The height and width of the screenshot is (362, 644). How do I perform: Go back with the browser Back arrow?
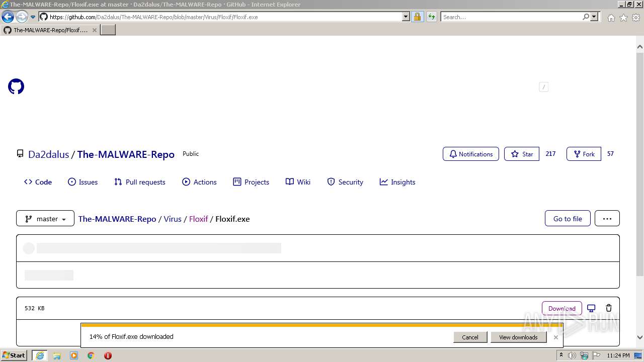click(x=8, y=17)
